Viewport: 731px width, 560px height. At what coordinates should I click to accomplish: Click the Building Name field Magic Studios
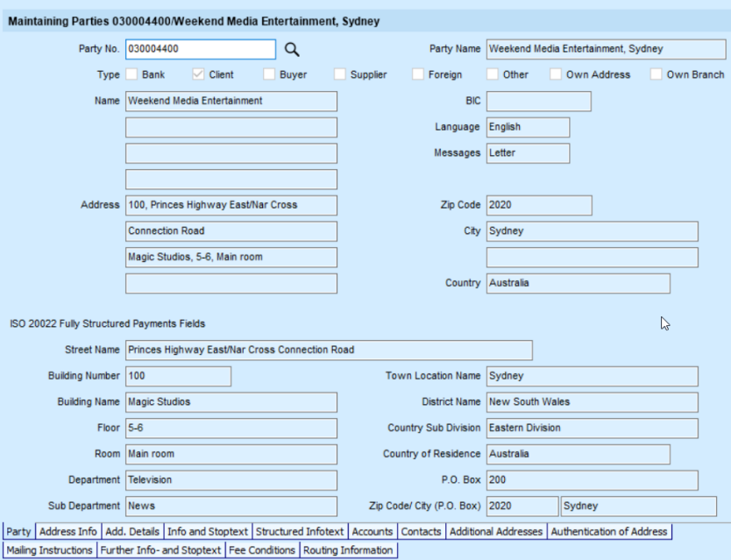(231, 402)
